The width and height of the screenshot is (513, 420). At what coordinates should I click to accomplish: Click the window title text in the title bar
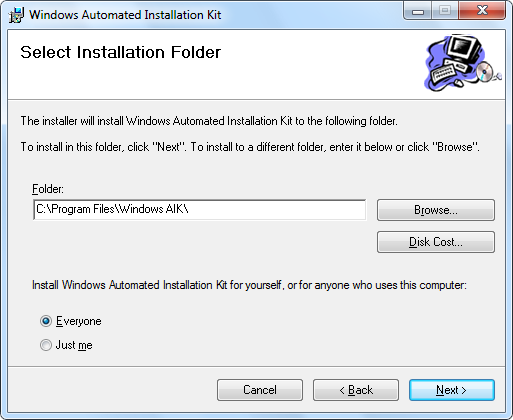tap(125, 15)
